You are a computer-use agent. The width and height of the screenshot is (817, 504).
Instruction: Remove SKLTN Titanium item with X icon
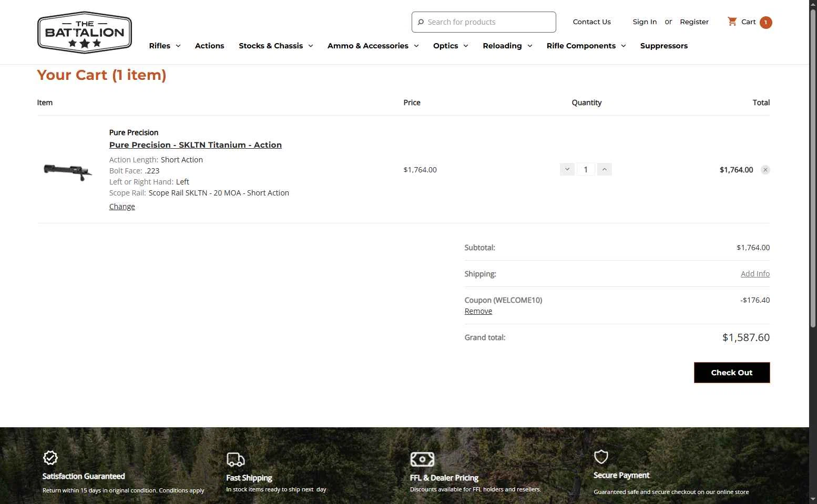[765, 170]
